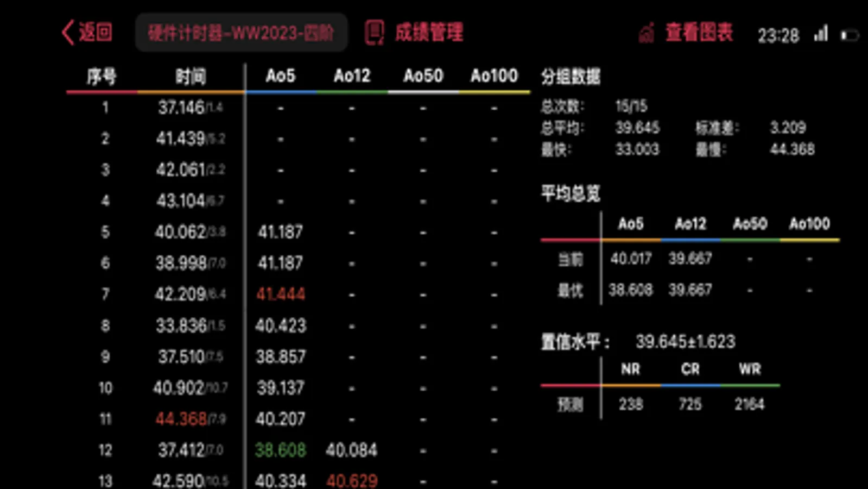Select Ao12 value 40.084 in row 12
The height and width of the screenshot is (489, 868).
(351, 450)
